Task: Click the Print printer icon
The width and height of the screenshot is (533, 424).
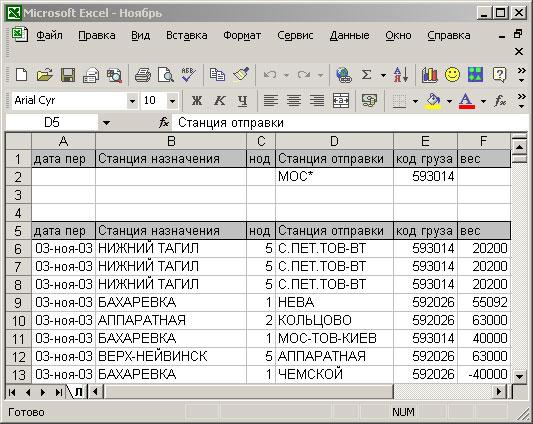Action: point(143,75)
